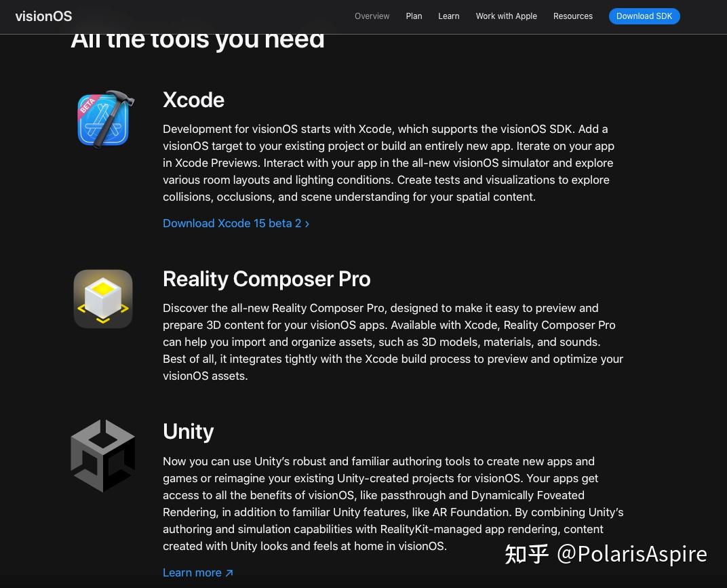This screenshot has width=727, height=588.
Task: Click the "All the tools you need" title
Action: (x=197, y=40)
